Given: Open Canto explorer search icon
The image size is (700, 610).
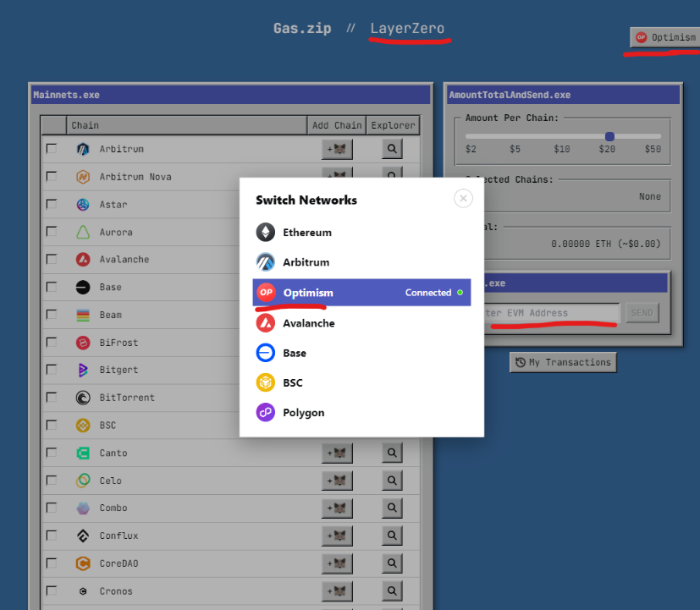Looking at the screenshot, I should pos(392,453).
